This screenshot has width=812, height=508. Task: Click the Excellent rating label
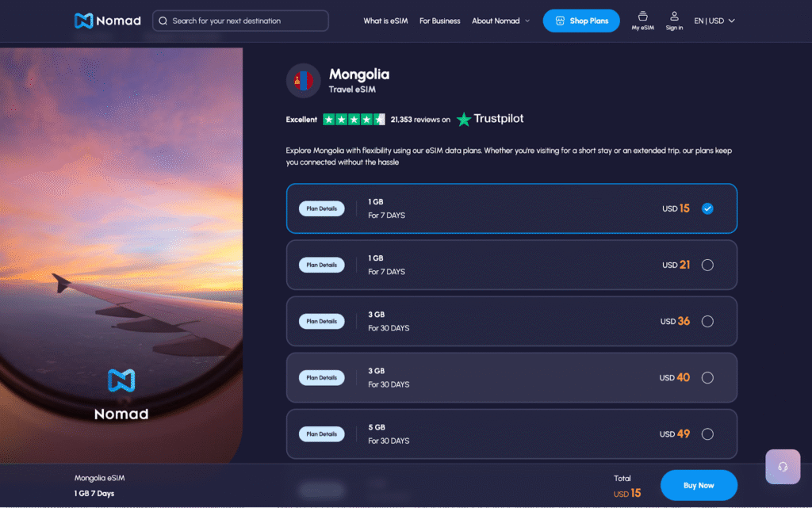[301, 120]
